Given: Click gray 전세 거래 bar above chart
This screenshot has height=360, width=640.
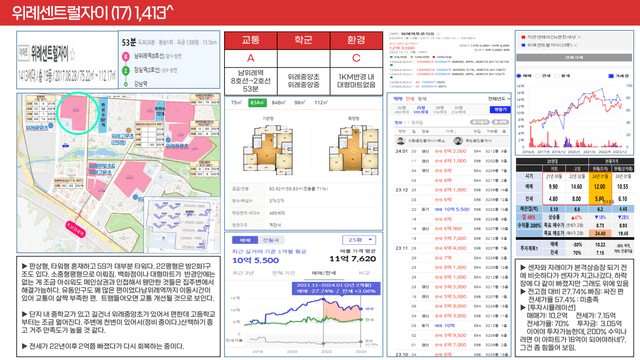Looking at the screenshot, I should (x=574, y=58).
